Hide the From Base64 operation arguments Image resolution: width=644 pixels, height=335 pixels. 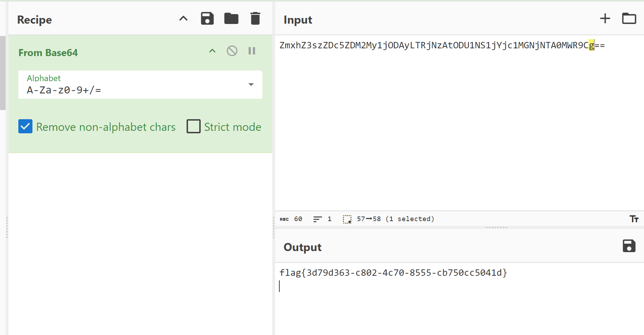[x=212, y=51]
